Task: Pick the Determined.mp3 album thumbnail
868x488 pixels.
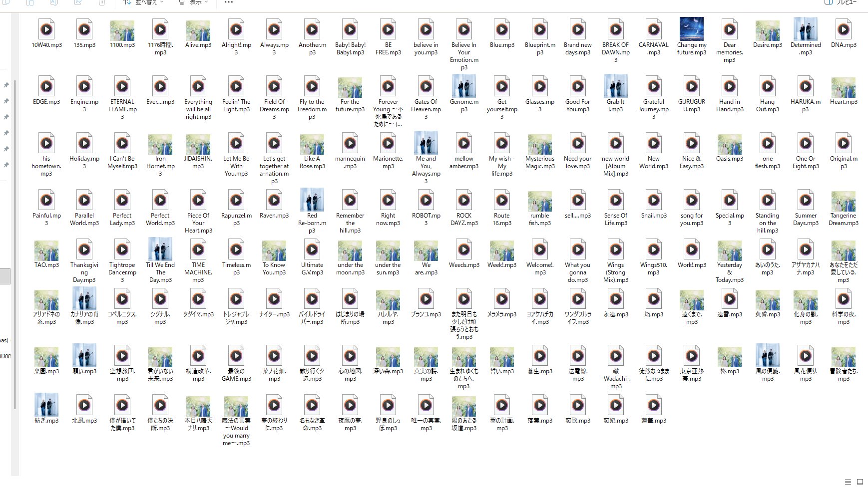Action: click(806, 29)
